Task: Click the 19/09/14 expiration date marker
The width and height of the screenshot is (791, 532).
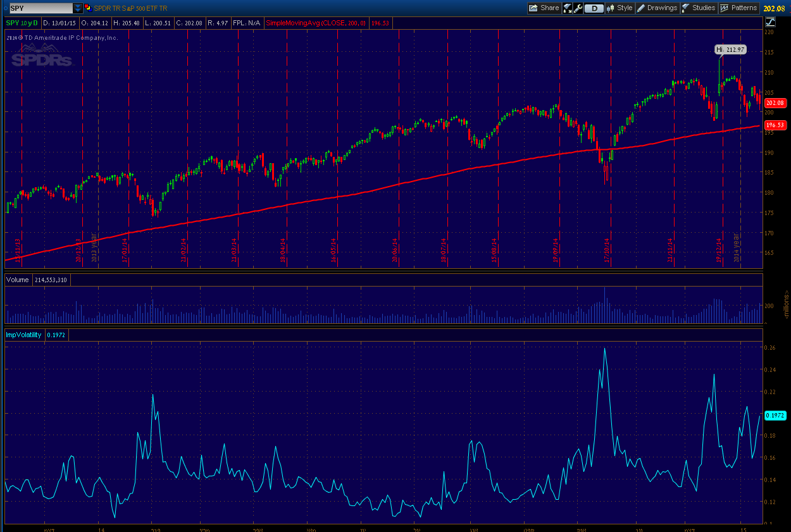Action: pos(556,250)
